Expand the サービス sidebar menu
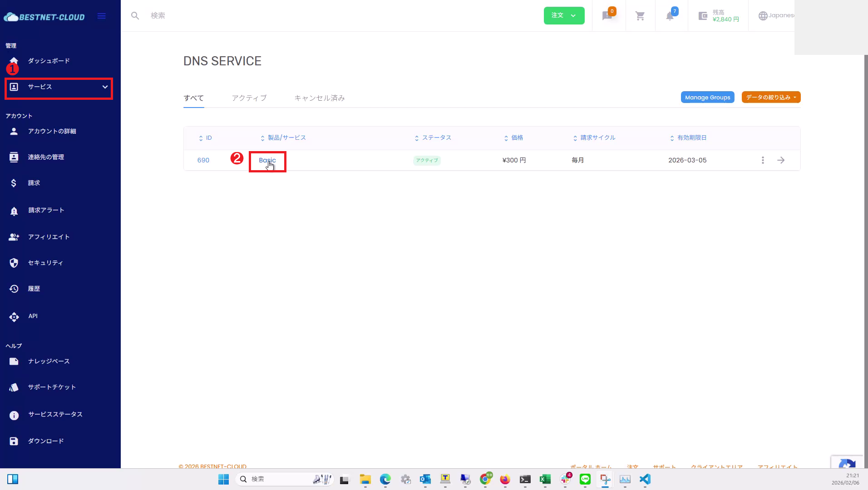Screen dimensions: 868x490 [x=59, y=87]
